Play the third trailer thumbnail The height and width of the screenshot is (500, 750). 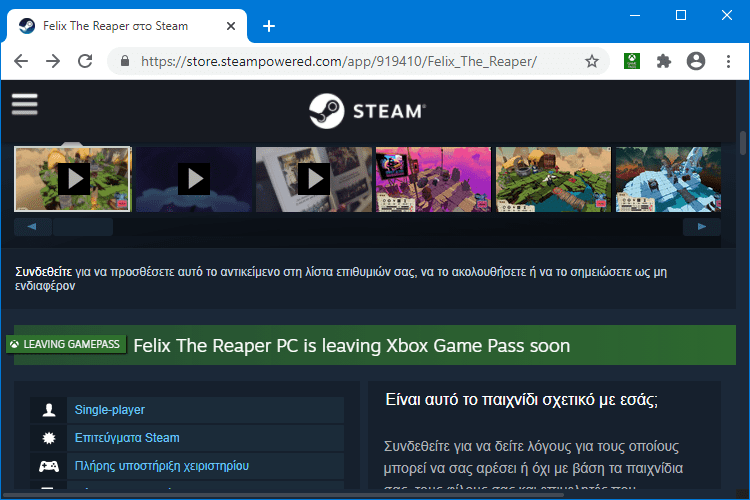(314, 179)
